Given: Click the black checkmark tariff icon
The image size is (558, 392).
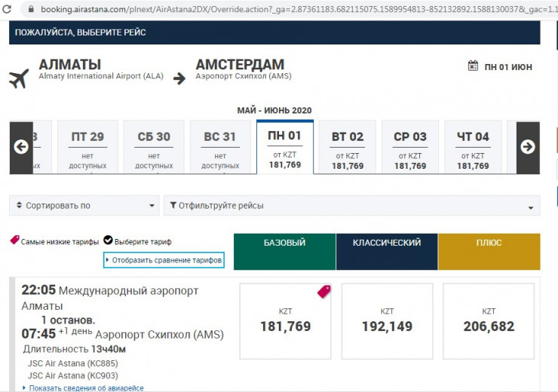Looking at the screenshot, I should click(108, 241).
